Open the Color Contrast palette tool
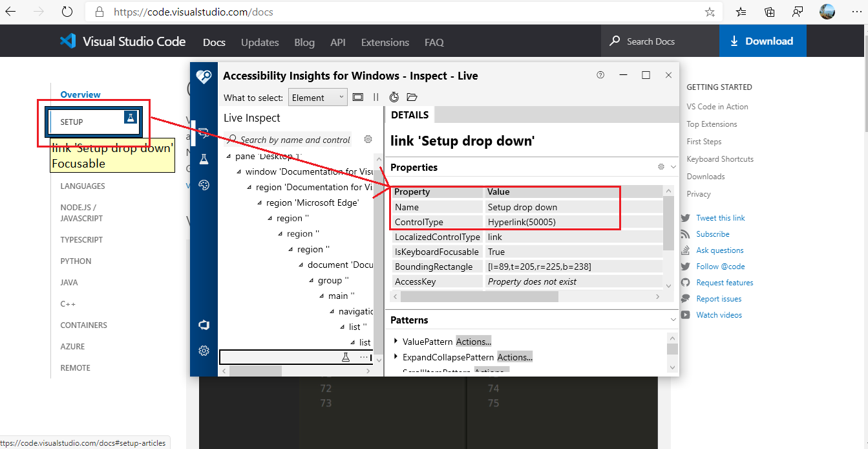Screen dimensions: 868x449 [x=204, y=184]
